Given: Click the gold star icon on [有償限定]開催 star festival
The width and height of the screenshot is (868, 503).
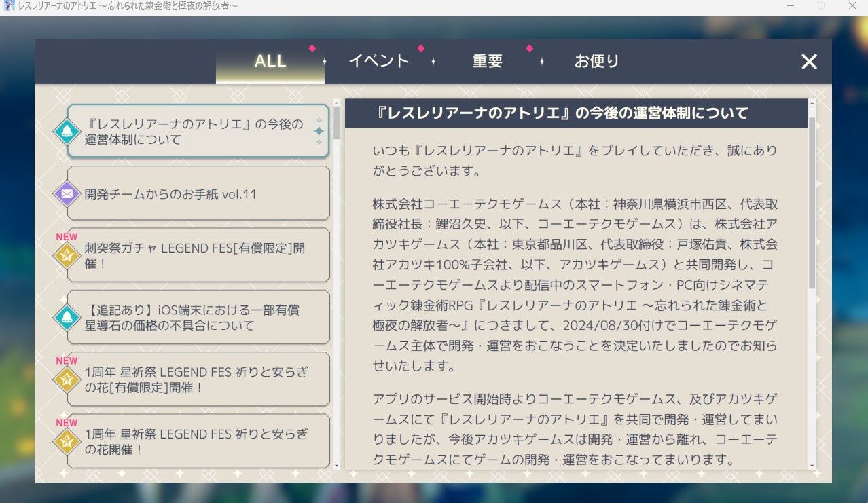Looking at the screenshot, I should 67,380.
